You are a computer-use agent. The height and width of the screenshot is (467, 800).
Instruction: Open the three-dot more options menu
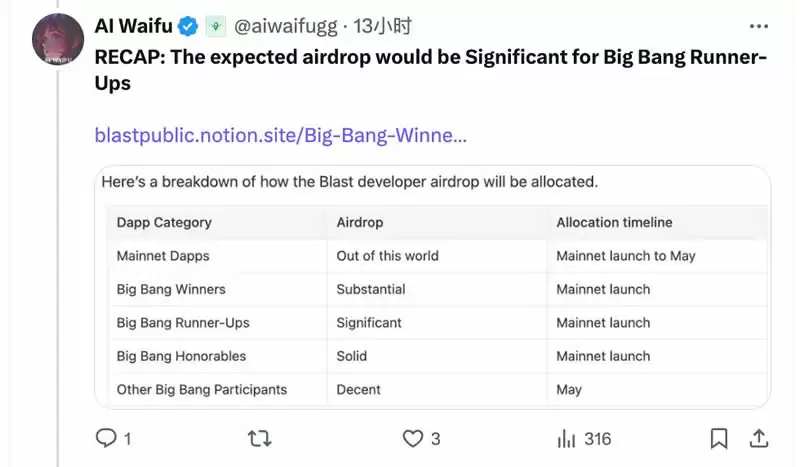(x=759, y=27)
